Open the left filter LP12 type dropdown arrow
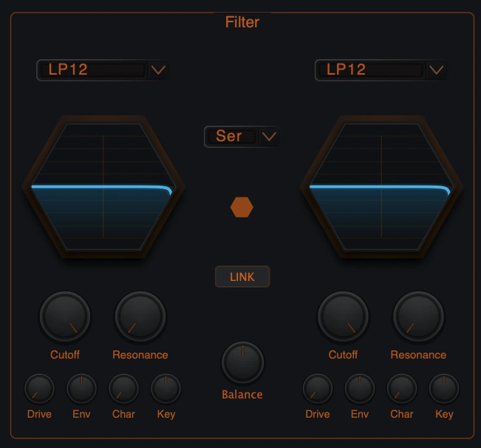 158,70
